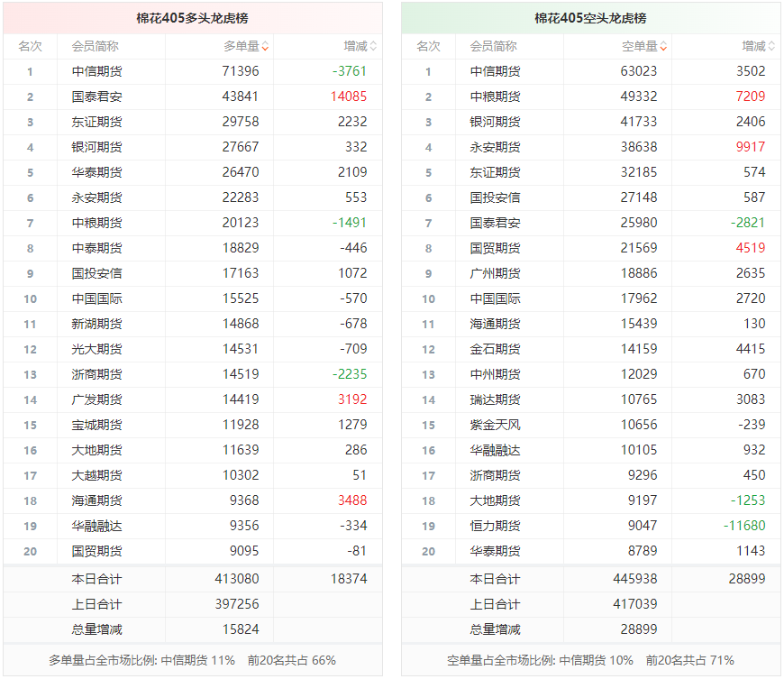The image size is (784, 679).
Task: Select 华融融达 in long table rank 19
Action: point(96,527)
